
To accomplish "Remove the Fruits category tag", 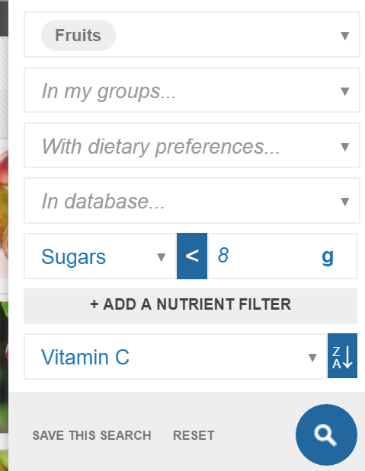I will (x=78, y=35).
